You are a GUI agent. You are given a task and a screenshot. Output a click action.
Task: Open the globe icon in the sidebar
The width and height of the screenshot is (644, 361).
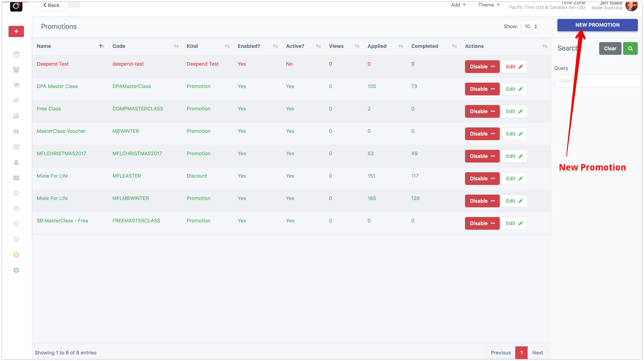16,116
